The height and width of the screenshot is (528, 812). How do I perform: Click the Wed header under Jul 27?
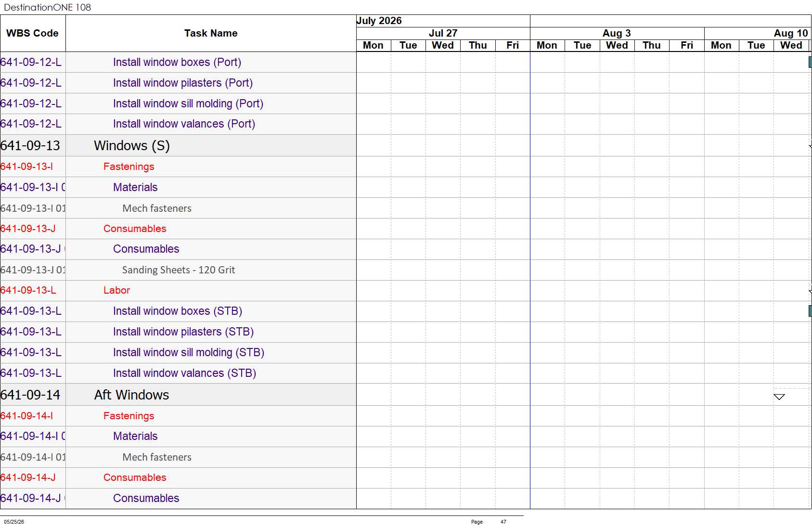click(x=443, y=45)
